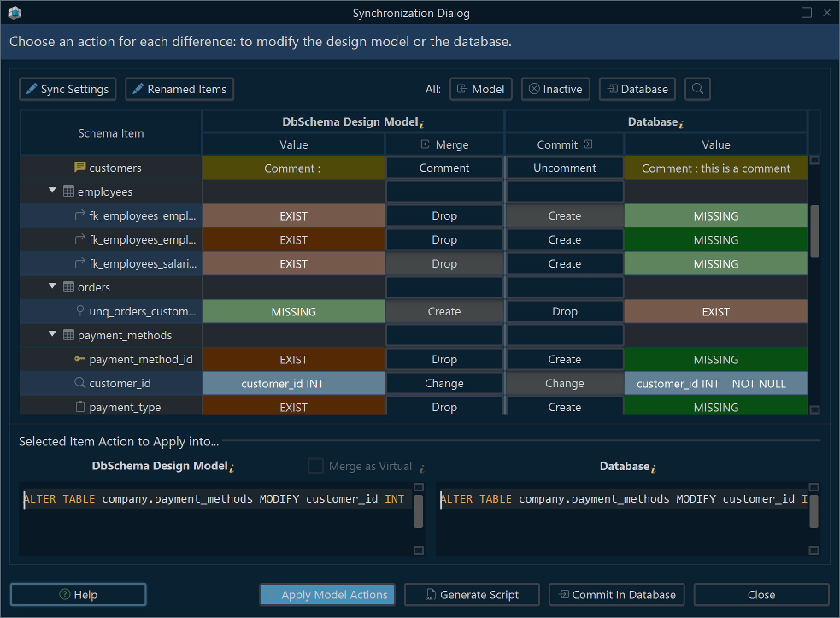Click 'Comment : this is a comment' cell
The image size is (840, 618).
716,168
